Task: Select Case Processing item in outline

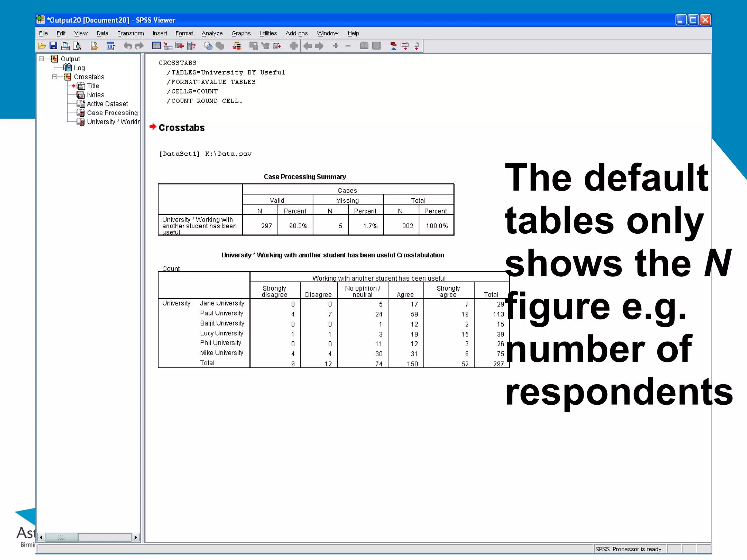Action: point(112,113)
